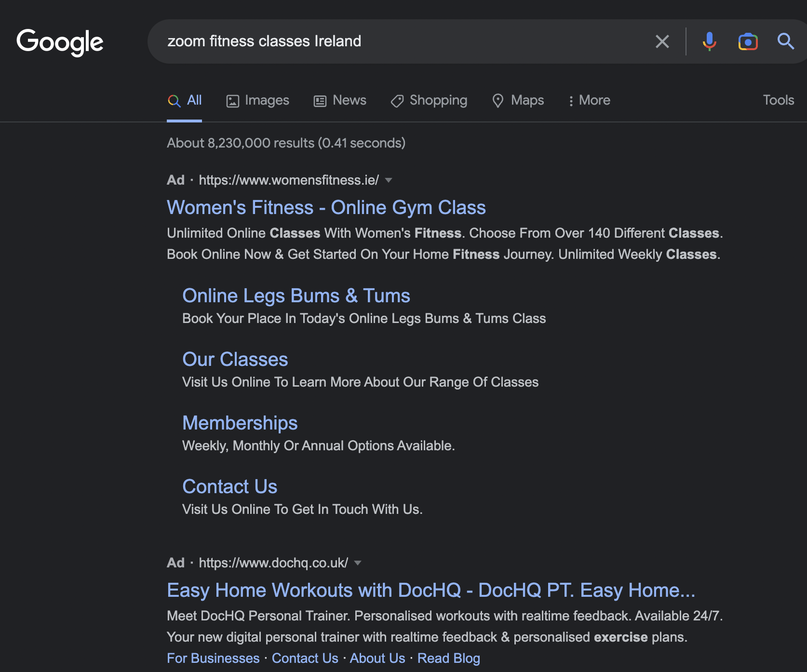The width and height of the screenshot is (807, 672).
Task: Switch to the News tab
Action: (x=340, y=100)
